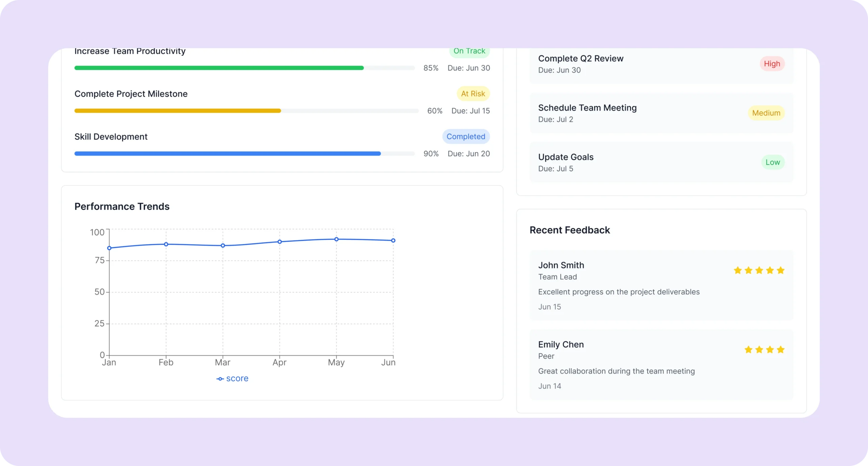Click the At Risk status badge
Screen dimensions: 868x466
(x=473, y=94)
